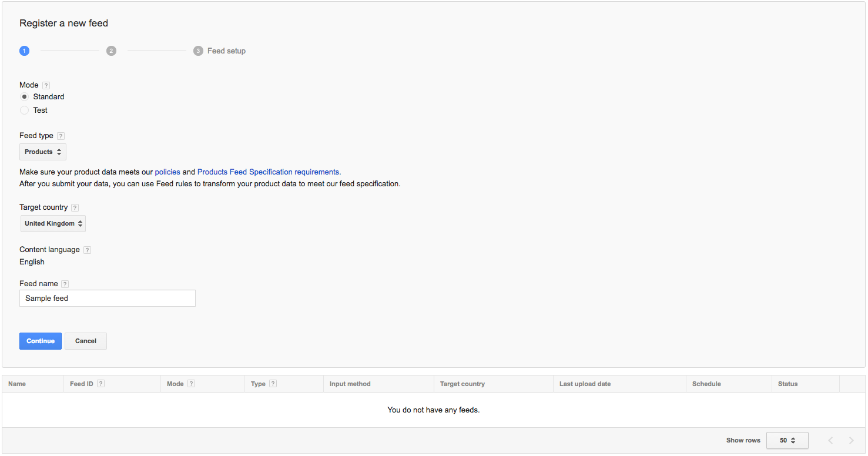868x456 pixels.
Task: Click Feed name help question mark
Action: tap(65, 284)
